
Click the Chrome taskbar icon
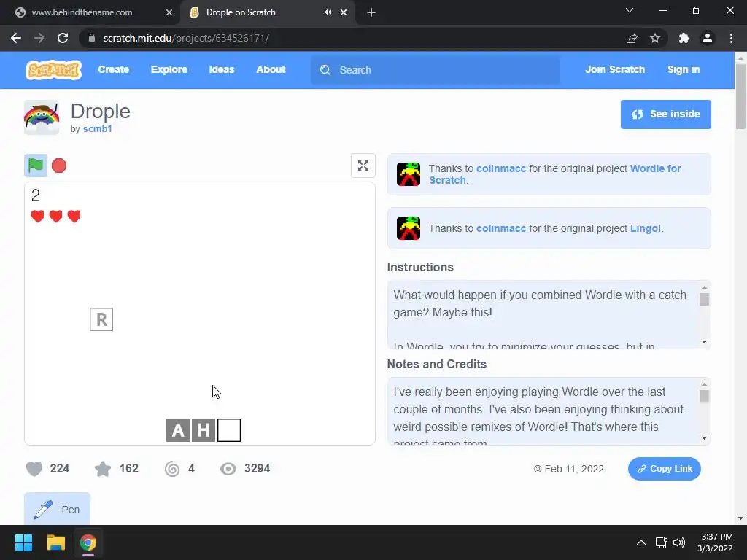pyautogui.click(x=88, y=542)
